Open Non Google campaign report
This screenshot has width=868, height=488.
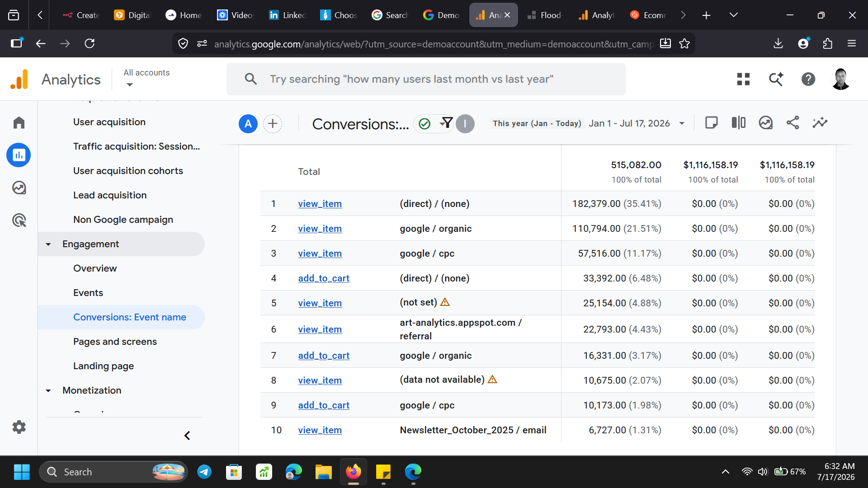(x=123, y=220)
